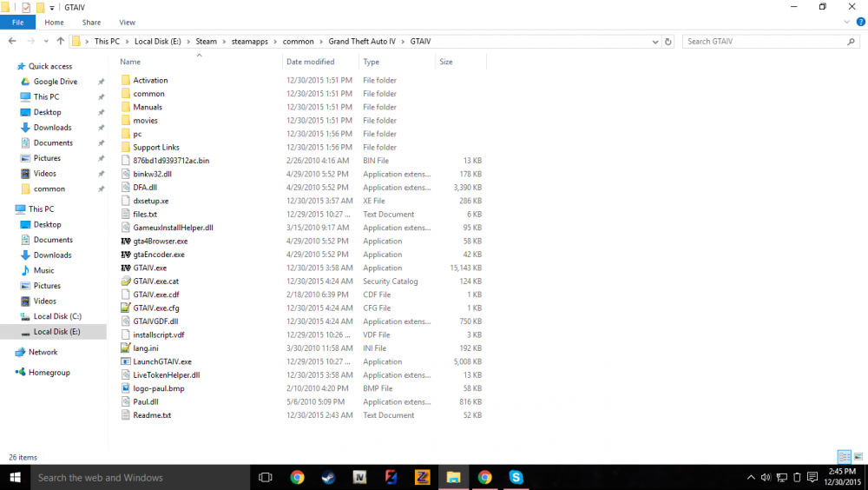Select the Readme.txt document icon
868x490 pixels.
(126, 414)
